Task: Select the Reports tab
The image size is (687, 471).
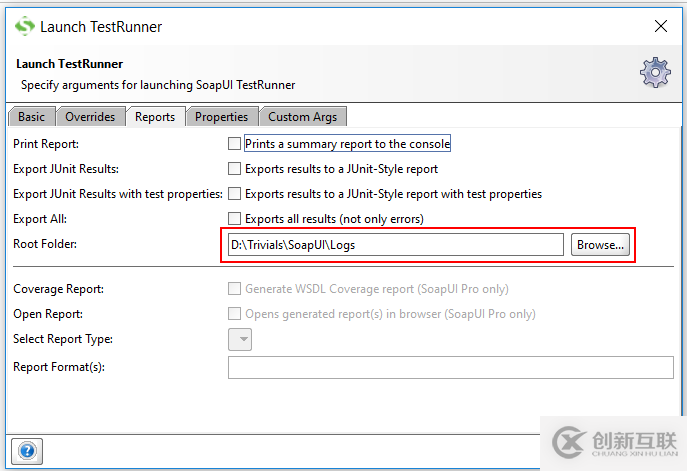Action: pyautogui.click(x=155, y=117)
